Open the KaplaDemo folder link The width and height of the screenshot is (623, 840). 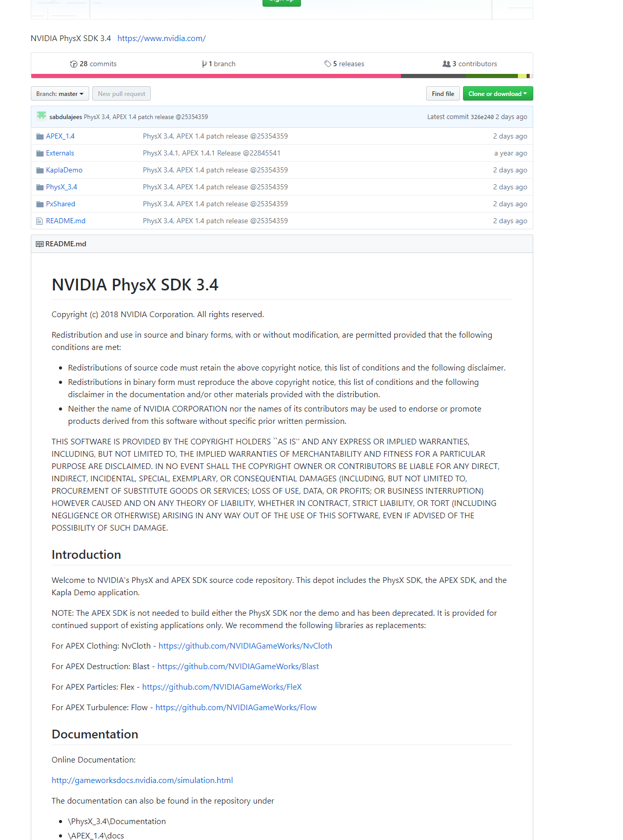coord(64,170)
